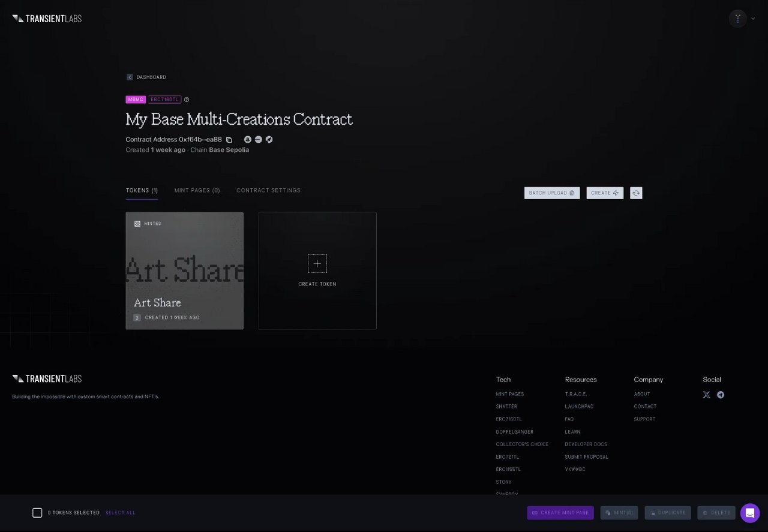This screenshot has height=532, width=768.
Task: Open the Art Share token card
Action: click(x=185, y=270)
